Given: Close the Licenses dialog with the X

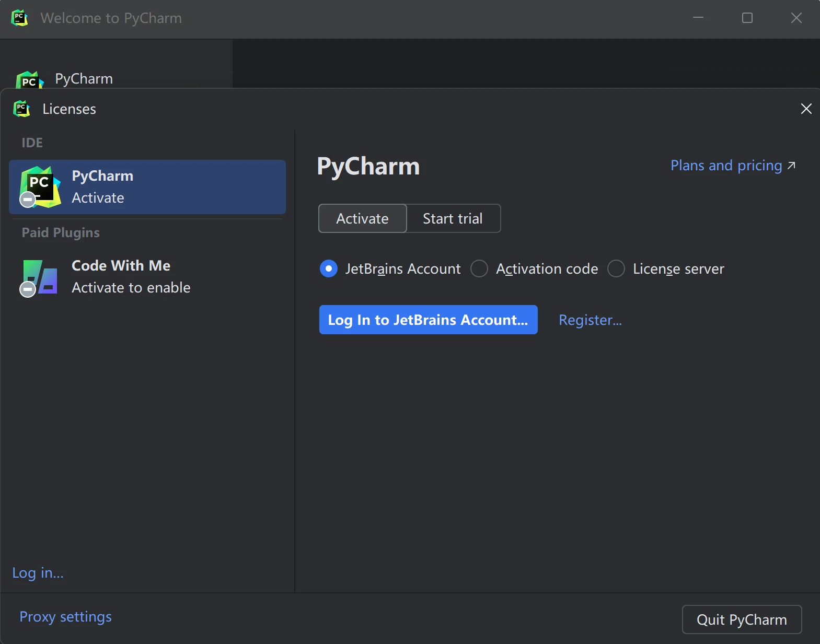Looking at the screenshot, I should pyautogui.click(x=806, y=109).
